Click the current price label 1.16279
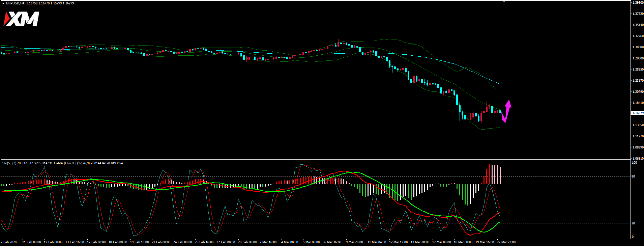Viewport: 644px width, 247px height. click(x=638, y=113)
